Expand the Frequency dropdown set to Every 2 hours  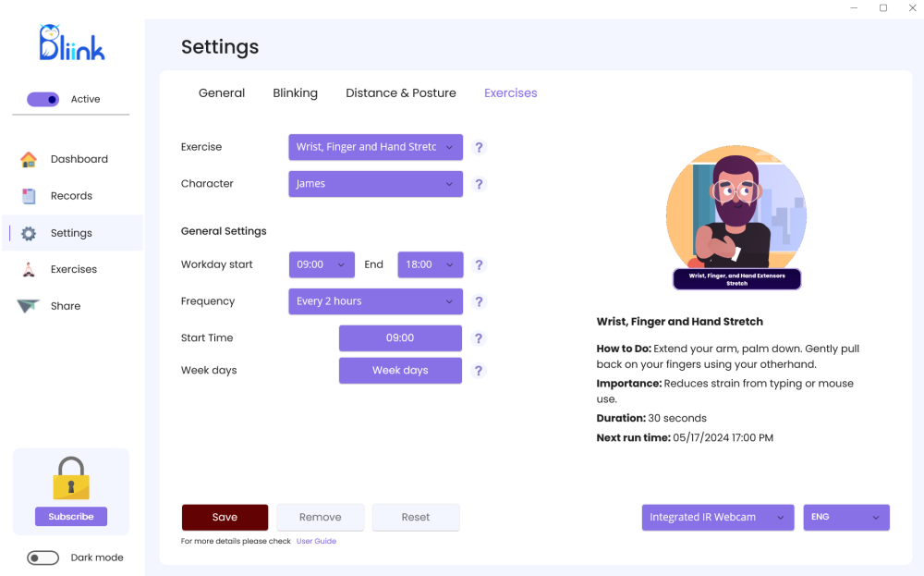(375, 301)
